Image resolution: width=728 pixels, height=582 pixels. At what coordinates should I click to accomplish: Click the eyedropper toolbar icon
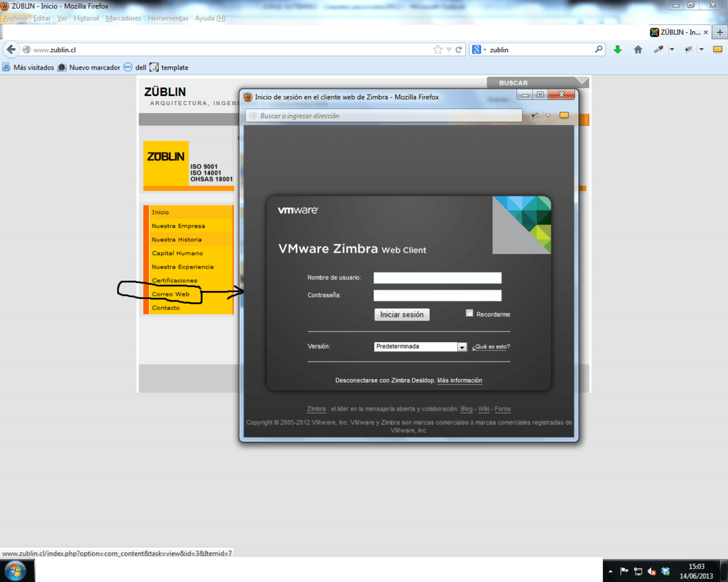pyautogui.click(x=659, y=49)
